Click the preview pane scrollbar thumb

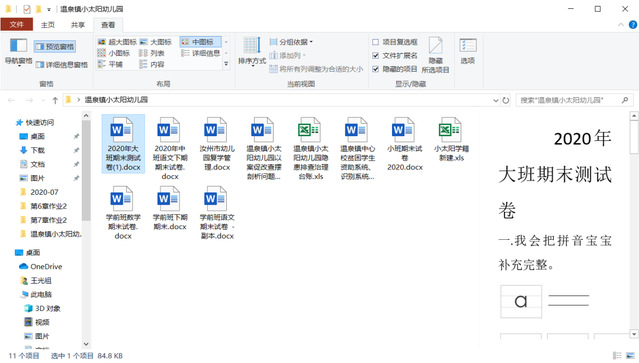[634, 137]
